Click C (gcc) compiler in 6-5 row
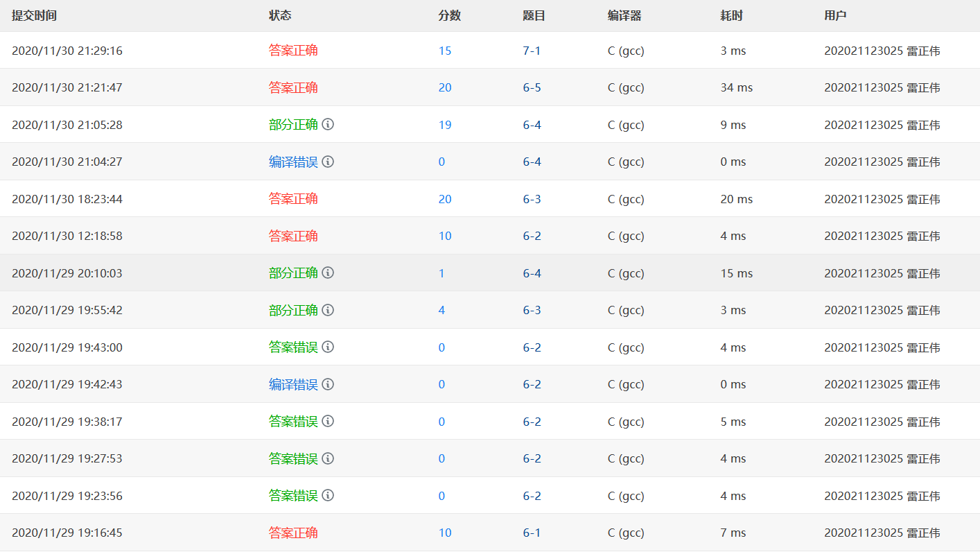 point(626,87)
